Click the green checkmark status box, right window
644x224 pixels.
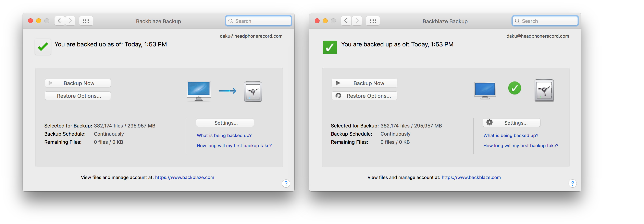(x=330, y=47)
